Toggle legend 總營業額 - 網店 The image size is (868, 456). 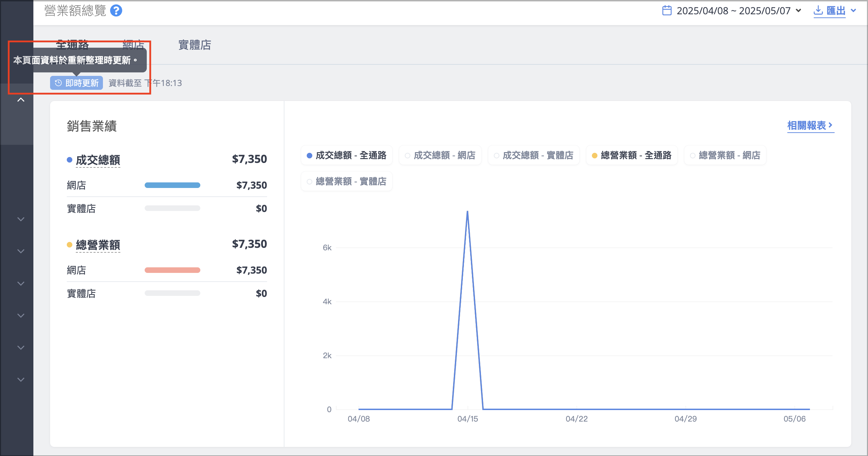tap(725, 155)
